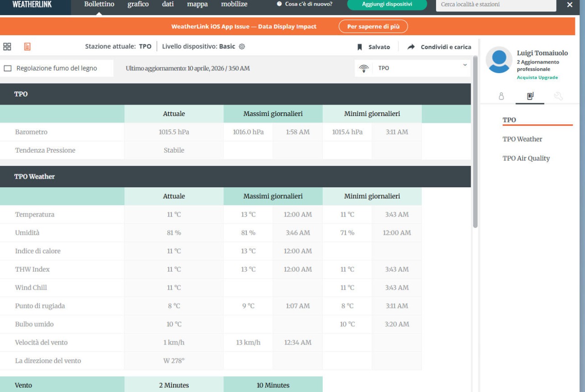
Task: Select the devices icon tab in sidebar
Action: [530, 96]
